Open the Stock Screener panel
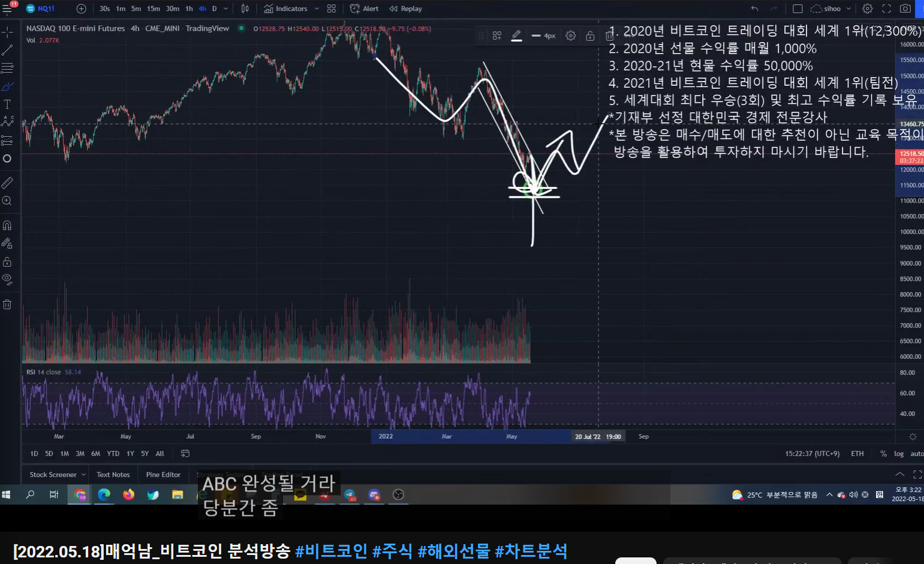The width and height of the screenshot is (924, 564). coord(53,475)
